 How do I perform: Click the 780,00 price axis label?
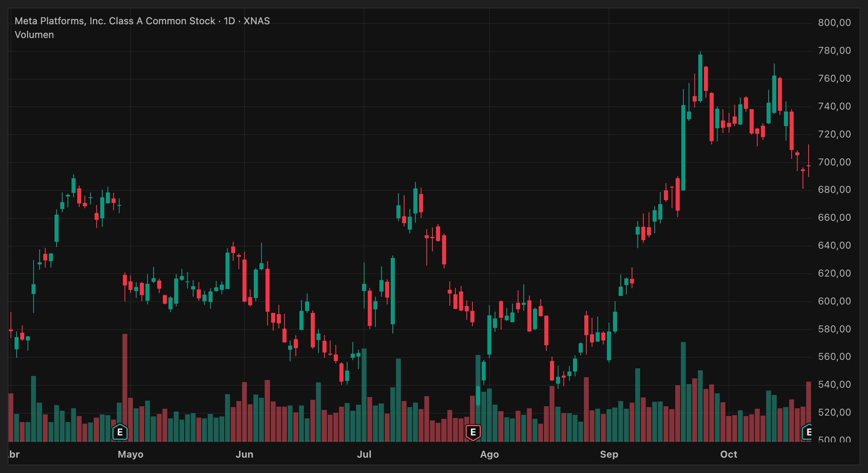(x=834, y=51)
